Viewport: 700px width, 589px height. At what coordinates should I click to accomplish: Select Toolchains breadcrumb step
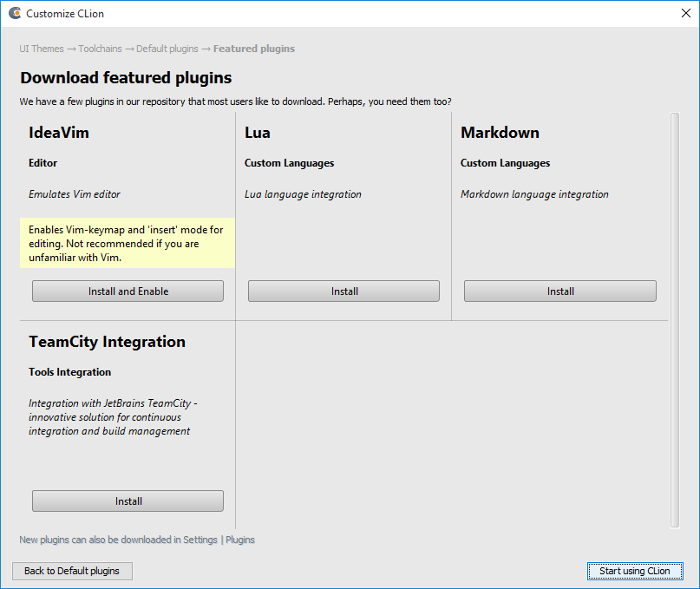(x=100, y=49)
